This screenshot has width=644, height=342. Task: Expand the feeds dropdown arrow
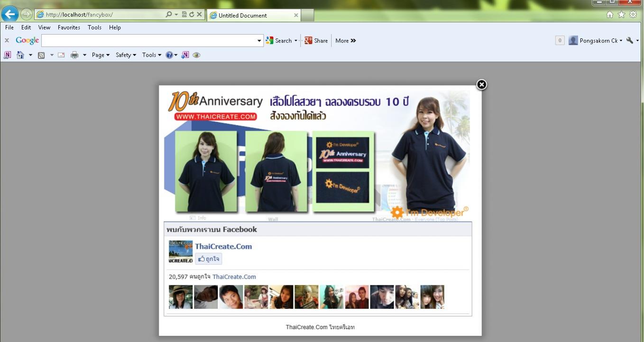52,55
